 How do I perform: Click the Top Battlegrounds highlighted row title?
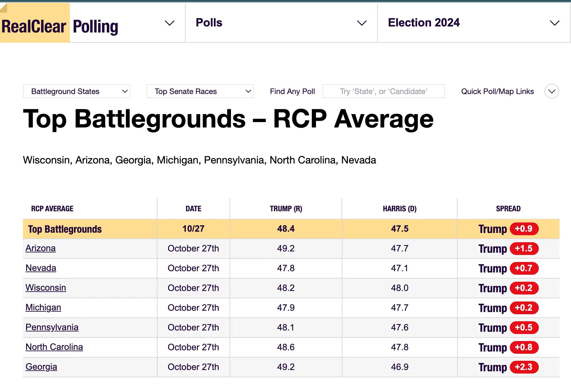click(x=65, y=229)
